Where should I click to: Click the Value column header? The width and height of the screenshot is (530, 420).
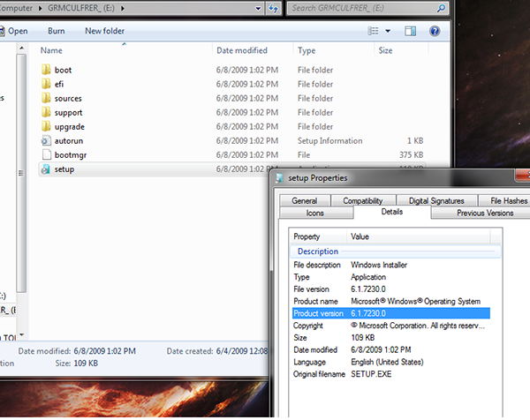coord(419,236)
